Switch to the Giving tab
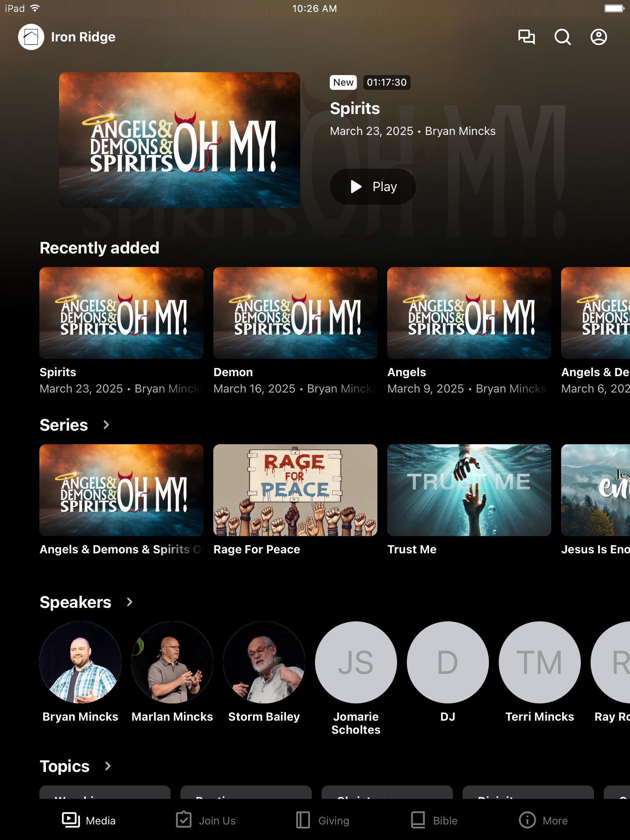The height and width of the screenshot is (840, 630). tap(322, 820)
